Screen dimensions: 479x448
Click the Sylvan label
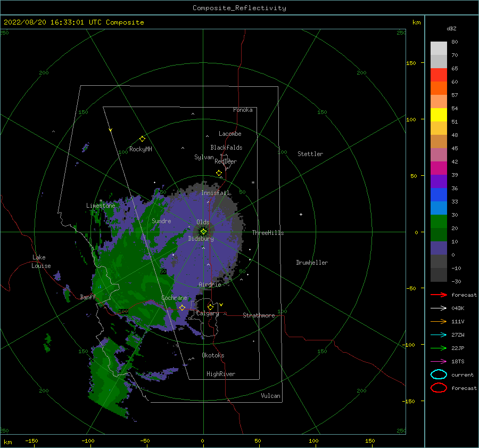point(204,157)
